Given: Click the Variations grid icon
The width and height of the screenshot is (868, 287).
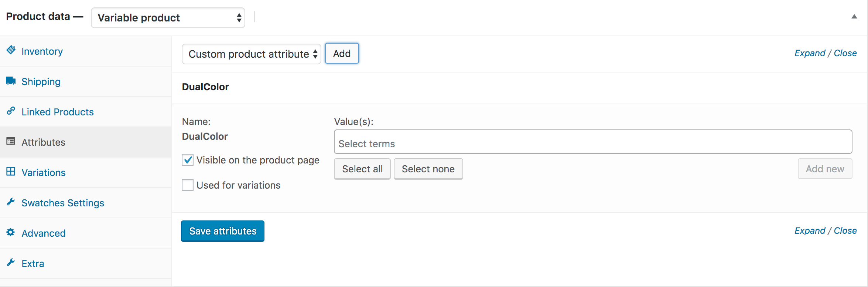Looking at the screenshot, I should pyautogui.click(x=11, y=172).
